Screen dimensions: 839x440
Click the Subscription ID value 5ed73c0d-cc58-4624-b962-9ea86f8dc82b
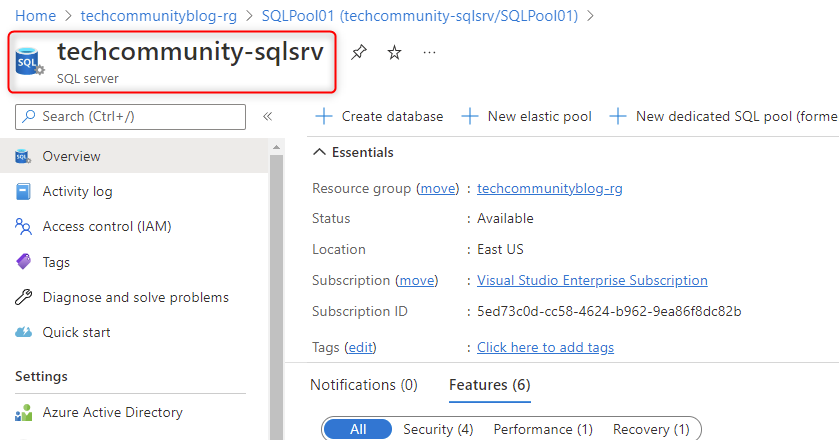pos(609,312)
